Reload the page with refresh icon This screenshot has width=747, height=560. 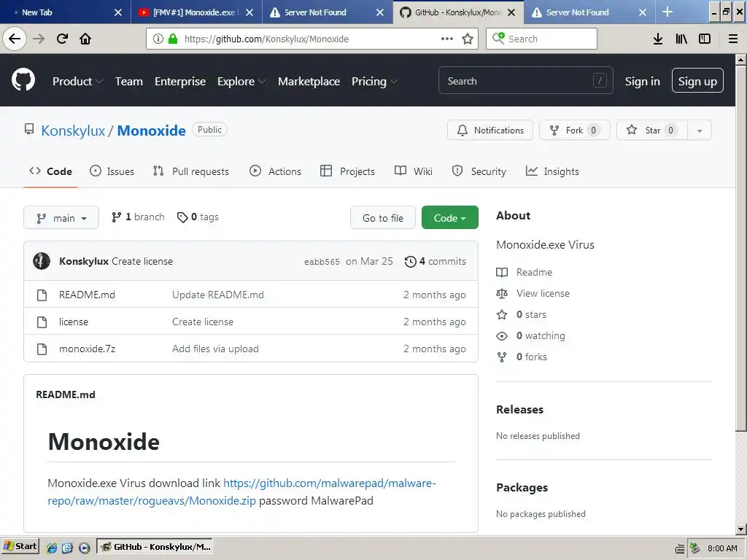pos(62,39)
